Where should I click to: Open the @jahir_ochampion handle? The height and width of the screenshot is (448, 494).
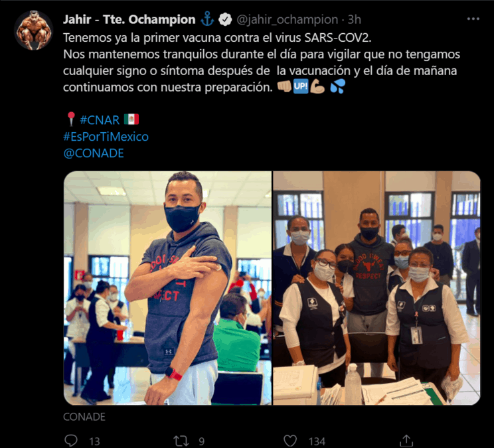click(287, 19)
